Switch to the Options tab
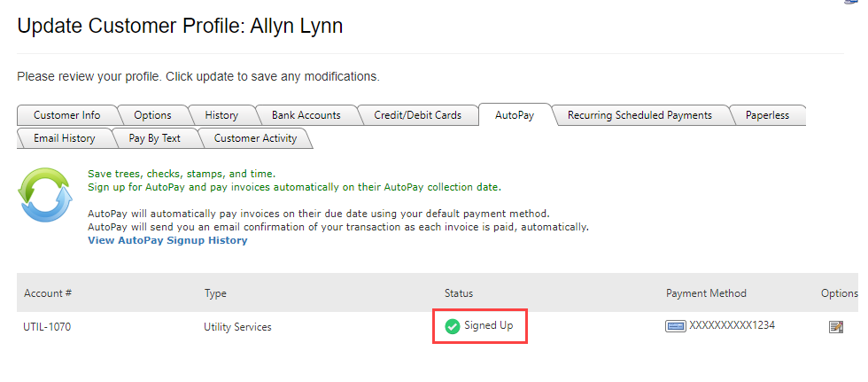 (x=152, y=115)
